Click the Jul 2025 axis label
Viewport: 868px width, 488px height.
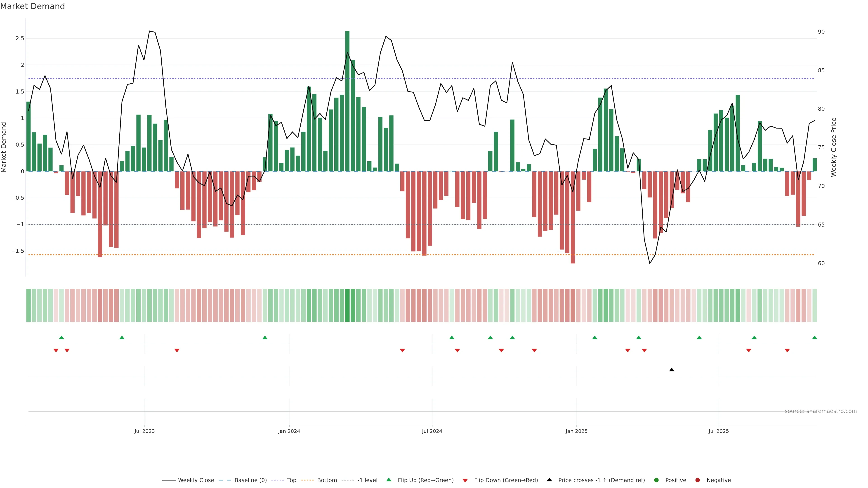coord(718,431)
